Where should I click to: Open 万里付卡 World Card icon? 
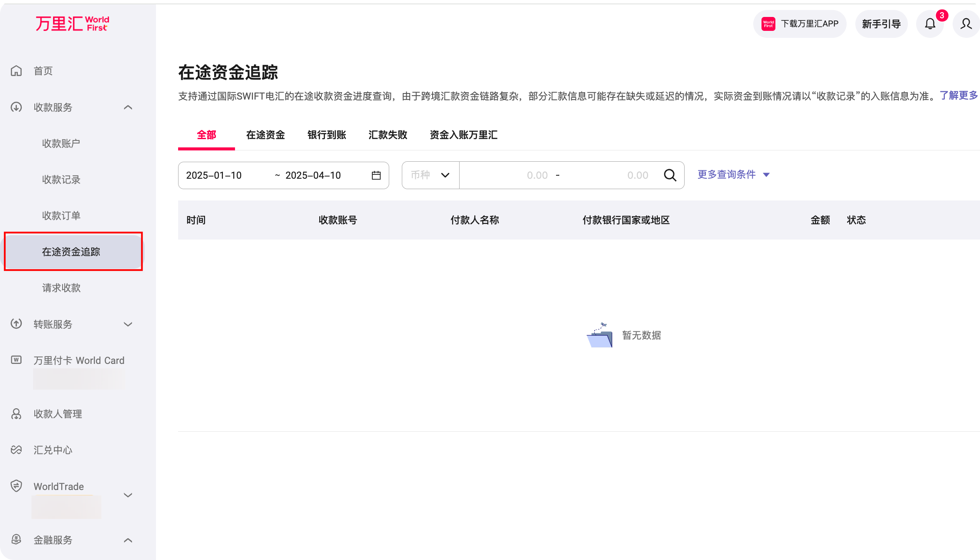pyautogui.click(x=16, y=360)
